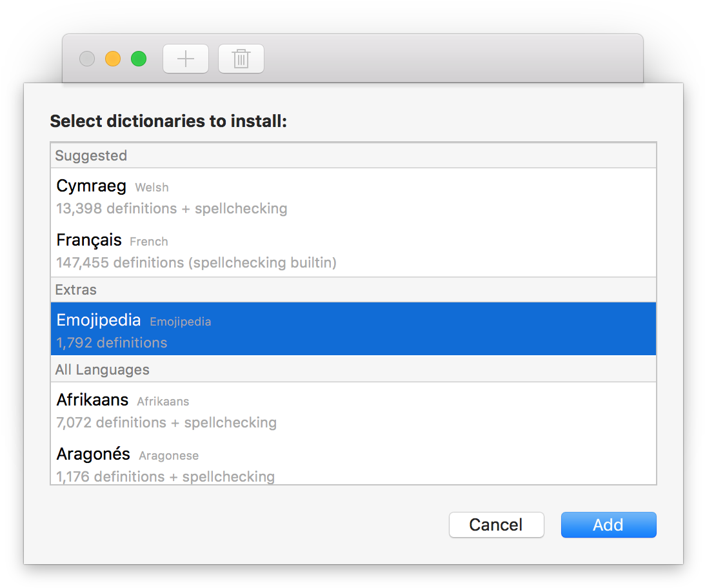Click the '1,176 definitions + spellchecking' text
Screen dimensions: 705x588
166,476
